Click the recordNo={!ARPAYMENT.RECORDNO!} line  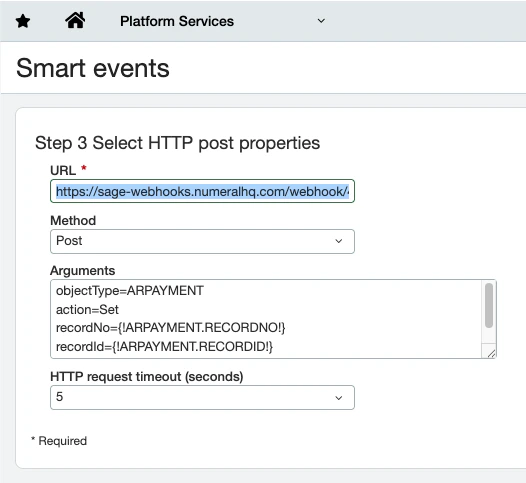tap(170, 328)
